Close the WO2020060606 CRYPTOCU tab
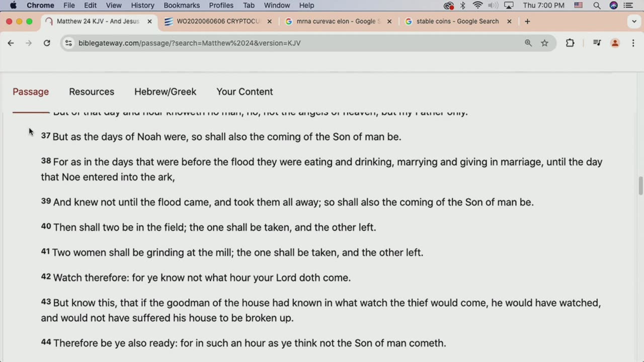 [x=269, y=22]
